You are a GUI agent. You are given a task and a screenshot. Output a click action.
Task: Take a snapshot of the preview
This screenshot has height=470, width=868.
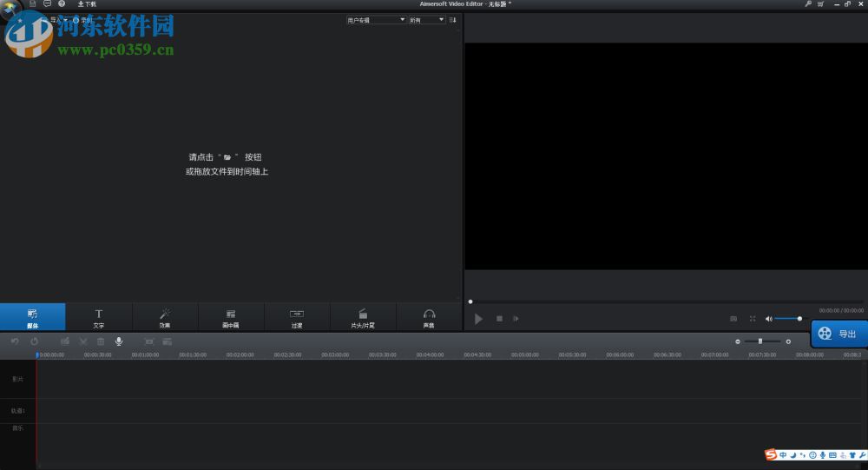point(733,319)
